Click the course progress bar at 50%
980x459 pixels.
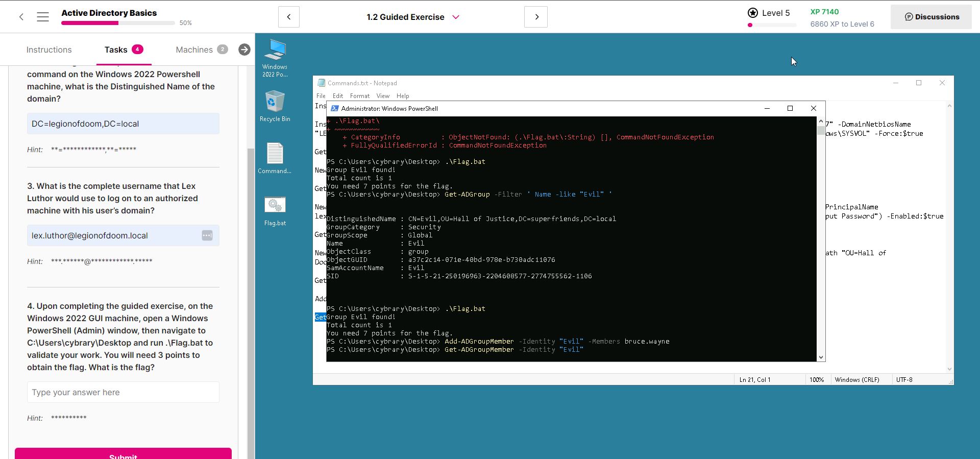click(118, 23)
